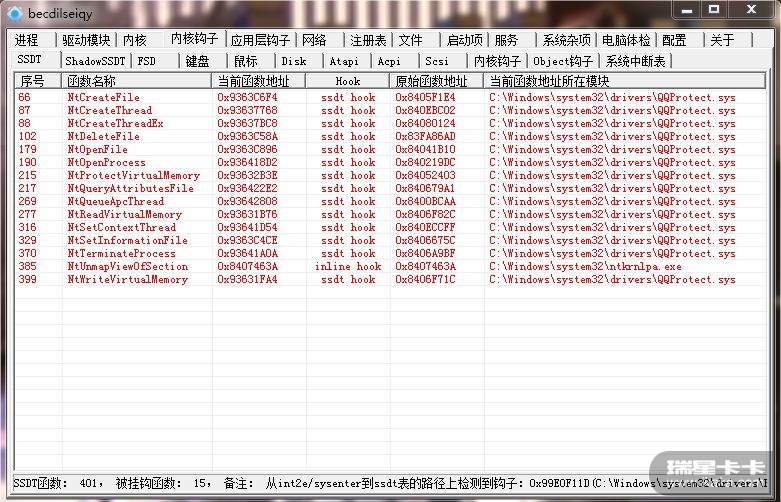Sort by the 当前函数地址所在模块 column header
Image resolution: width=781 pixels, height=502 pixels.
tap(624, 81)
